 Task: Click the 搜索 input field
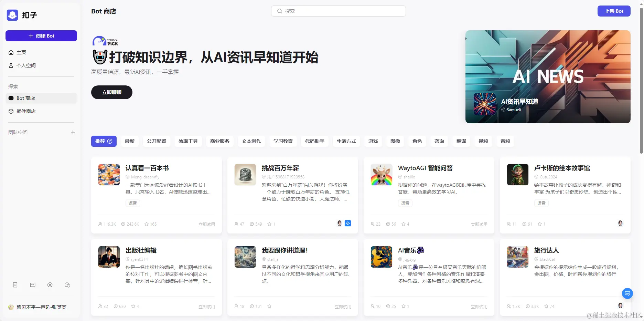tap(339, 11)
